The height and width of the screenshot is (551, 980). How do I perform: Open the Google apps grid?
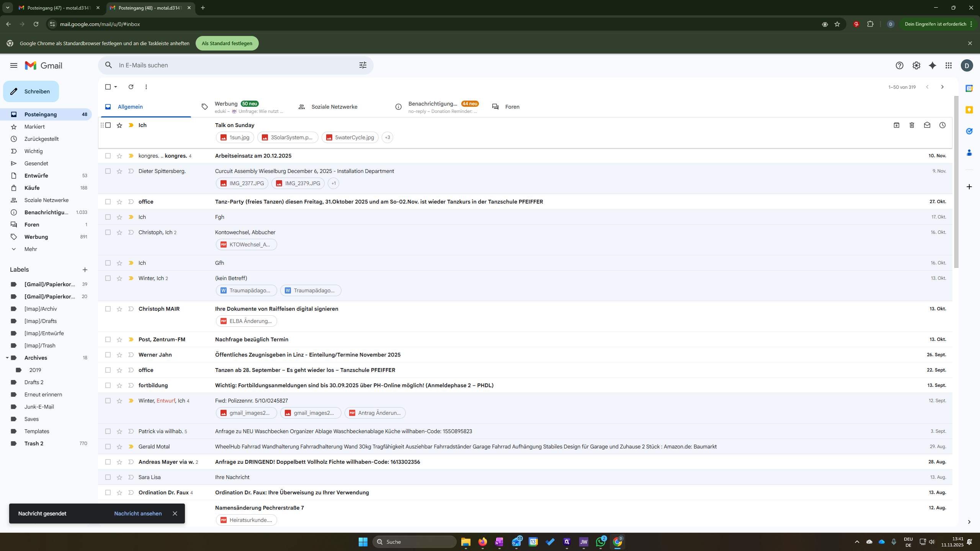(948, 65)
